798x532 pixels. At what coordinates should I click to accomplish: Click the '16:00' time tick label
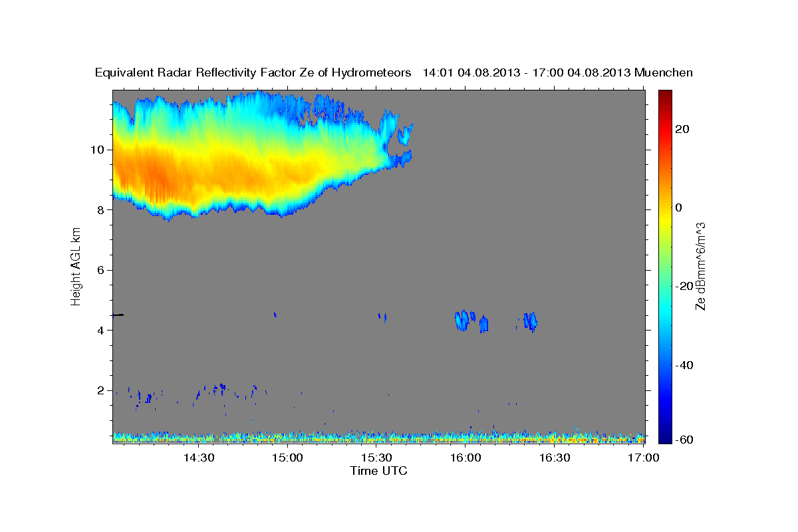point(465,458)
